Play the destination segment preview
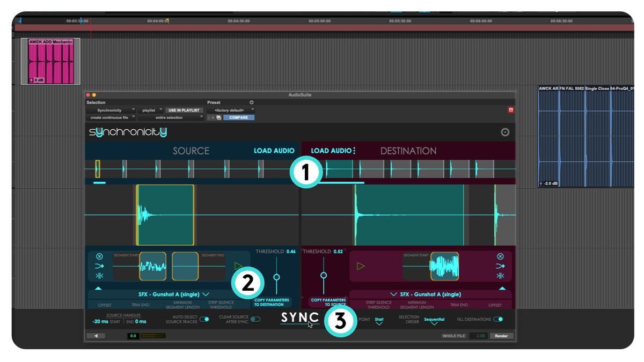Image resolution: width=644 pixels, height=362 pixels. (361, 266)
